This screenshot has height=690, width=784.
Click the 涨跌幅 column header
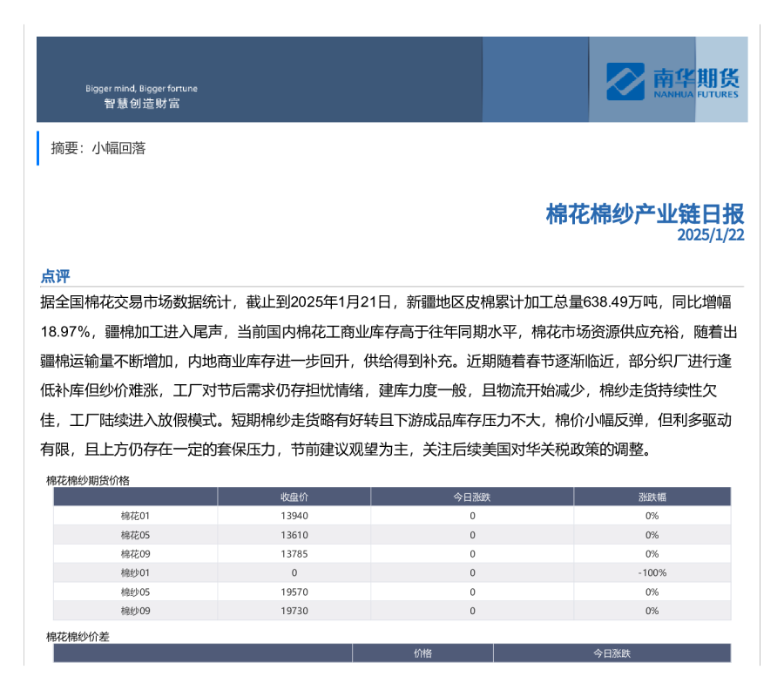652,497
